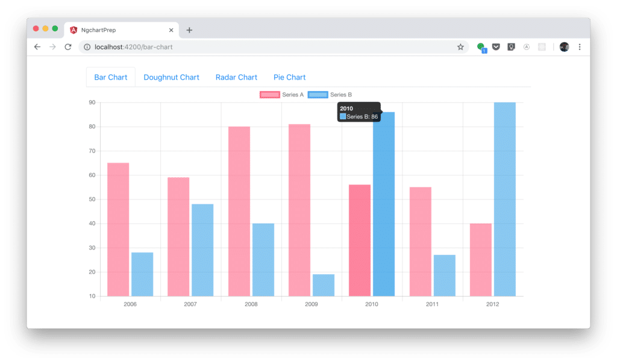Click the site info icon in address bar
Viewport: 617px width, 364px height.
[87, 47]
